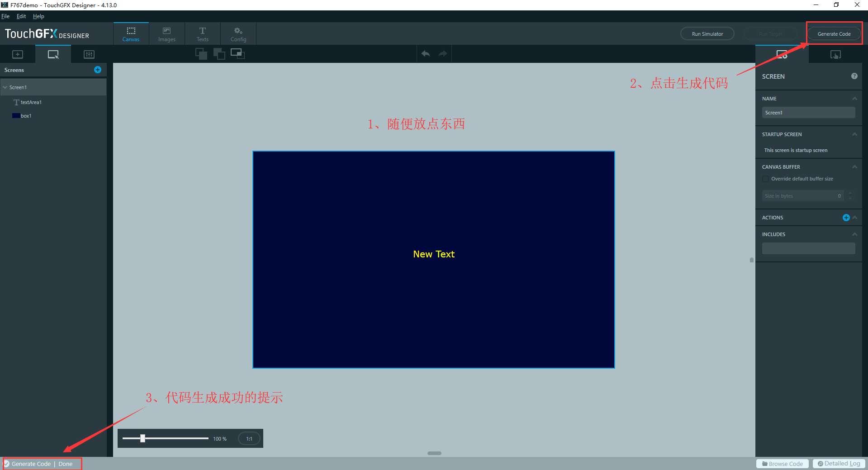
Task: Open the properties tab icon
Action: point(782,54)
